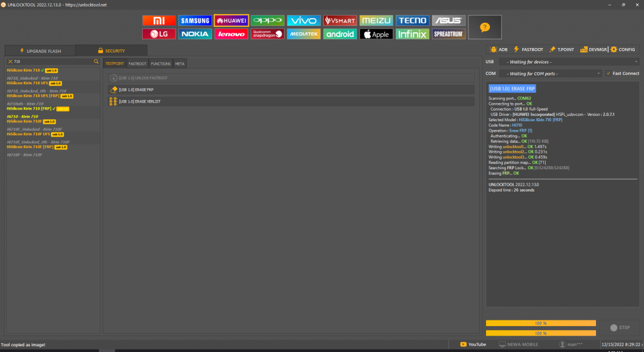Open the ADB bug icon tool
This screenshot has width=644, height=352.
pos(499,49)
